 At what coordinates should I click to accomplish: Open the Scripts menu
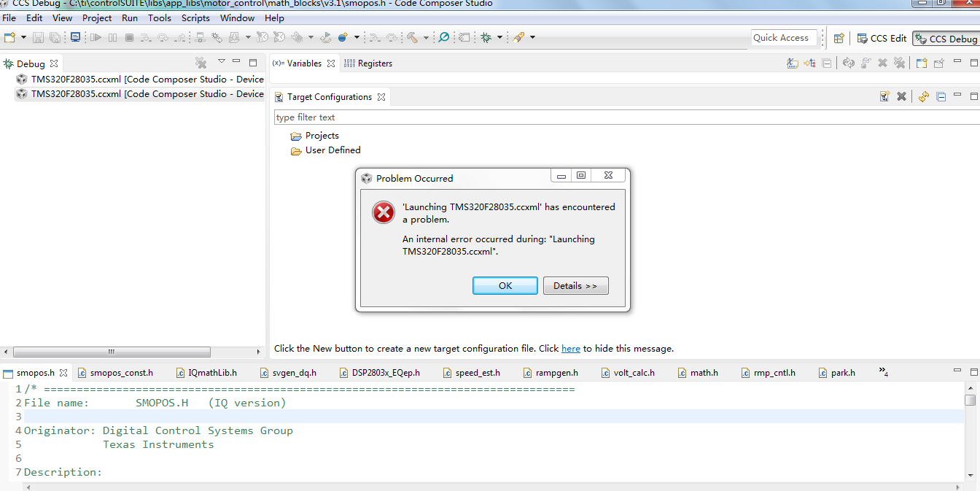[x=195, y=18]
